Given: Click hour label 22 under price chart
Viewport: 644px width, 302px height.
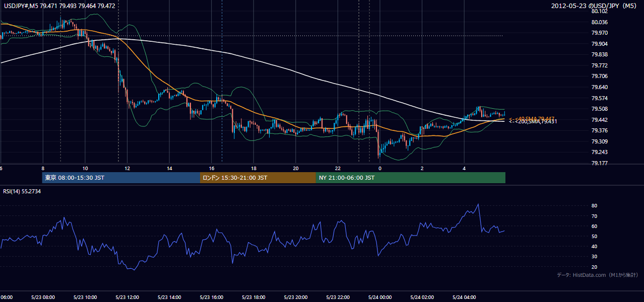Looking at the screenshot, I should click(x=338, y=169).
